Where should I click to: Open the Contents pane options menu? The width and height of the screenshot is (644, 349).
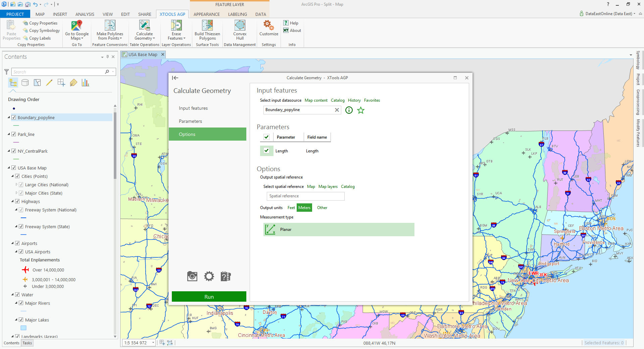(x=102, y=57)
